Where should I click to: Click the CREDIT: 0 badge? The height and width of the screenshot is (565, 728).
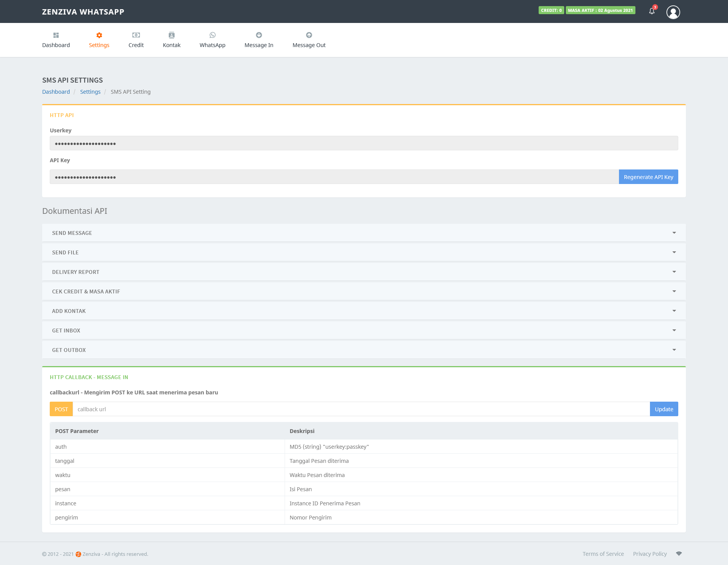point(551,10)
